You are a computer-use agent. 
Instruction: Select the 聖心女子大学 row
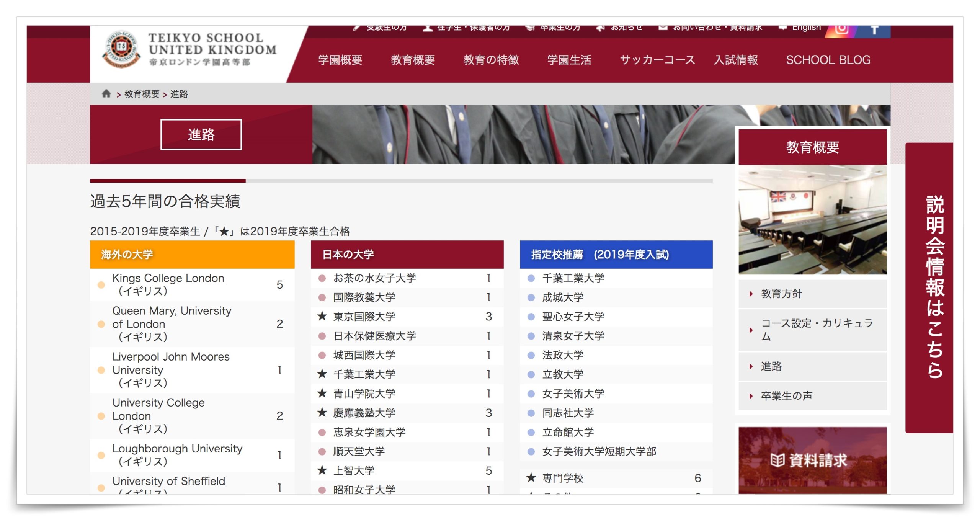[x=616, y=316]
